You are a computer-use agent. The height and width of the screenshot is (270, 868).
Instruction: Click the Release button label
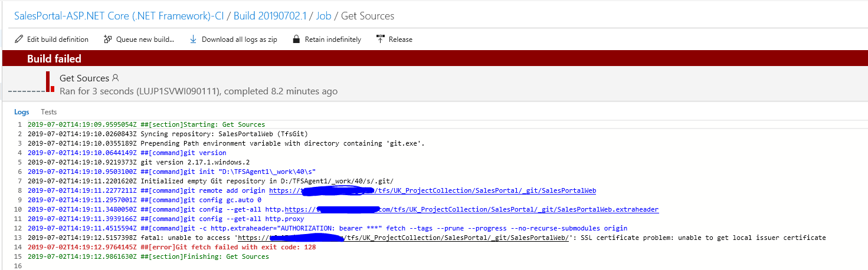click(401, 39)
